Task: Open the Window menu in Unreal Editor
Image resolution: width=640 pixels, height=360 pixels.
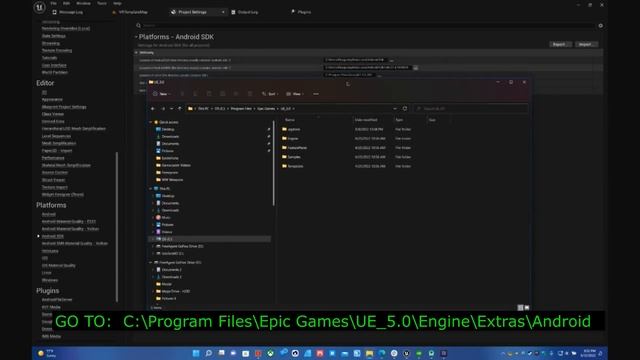Action: pos(83,3)
